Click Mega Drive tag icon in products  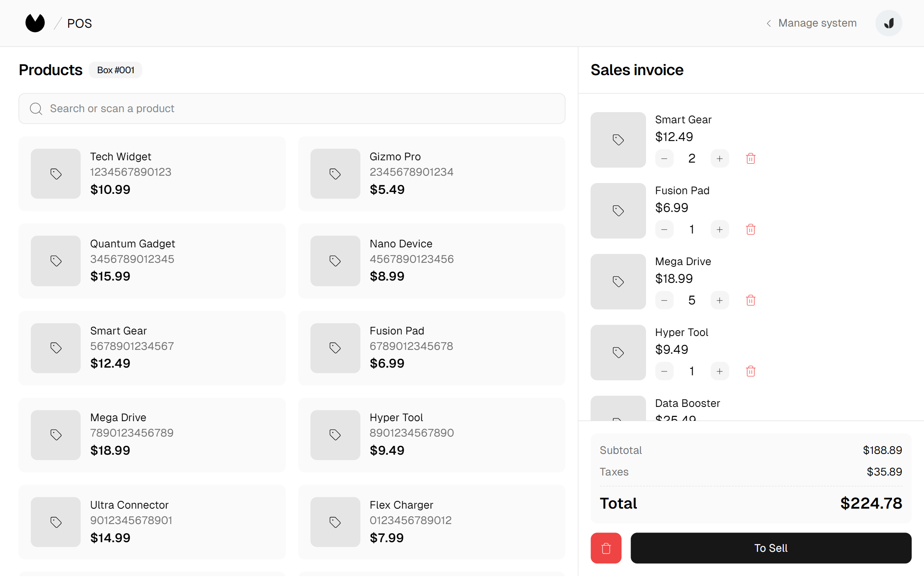tap(56, 435)
